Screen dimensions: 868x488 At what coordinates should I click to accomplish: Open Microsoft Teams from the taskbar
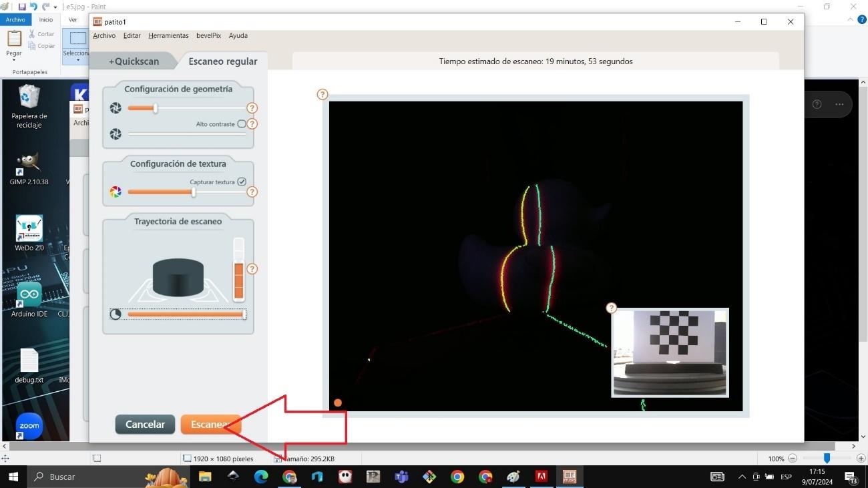(401, 477)
